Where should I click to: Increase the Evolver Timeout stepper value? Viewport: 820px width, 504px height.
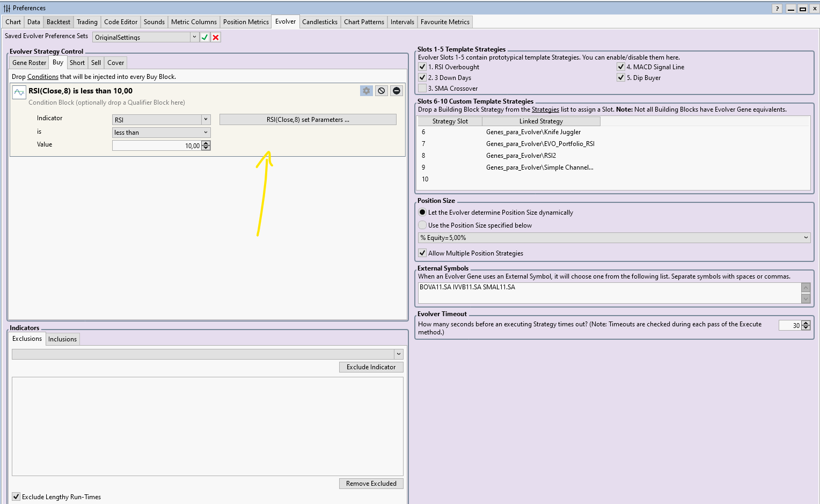click(806, 323)
